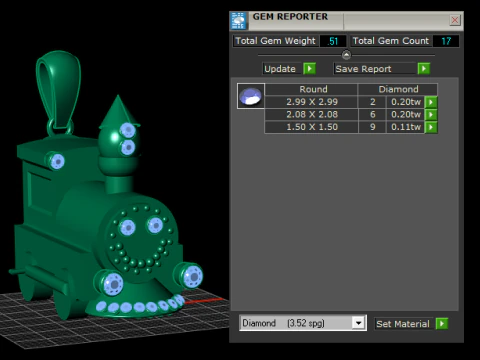Click the Total Gem Weight value field
Screen dimensions: 480x360
click(333, 41)
